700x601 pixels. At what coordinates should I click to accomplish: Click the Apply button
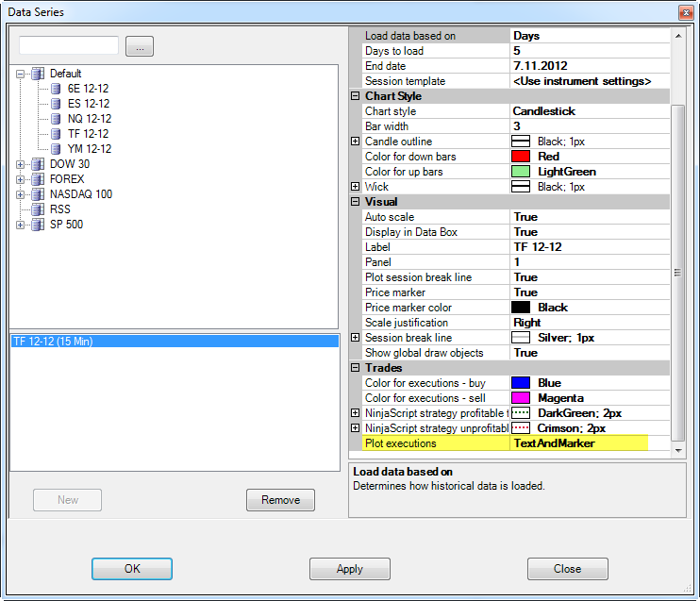[350, 569]
